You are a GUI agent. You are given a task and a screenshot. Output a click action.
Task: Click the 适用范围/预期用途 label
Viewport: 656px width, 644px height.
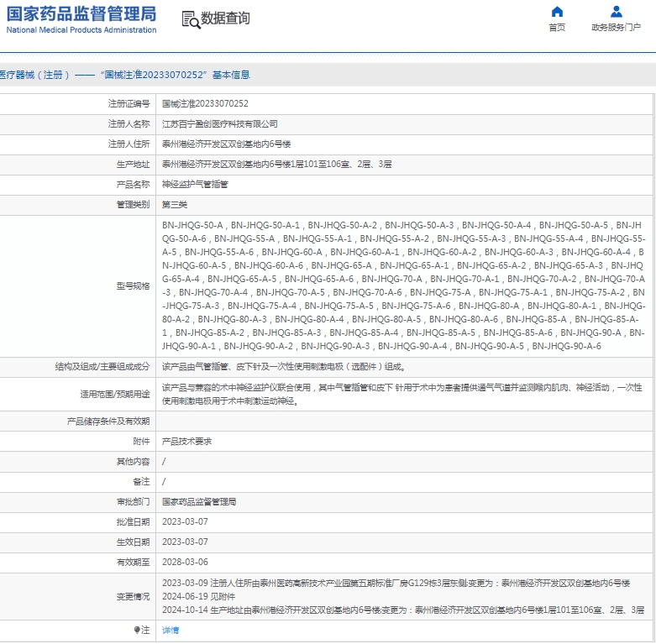tap(115, 394)
